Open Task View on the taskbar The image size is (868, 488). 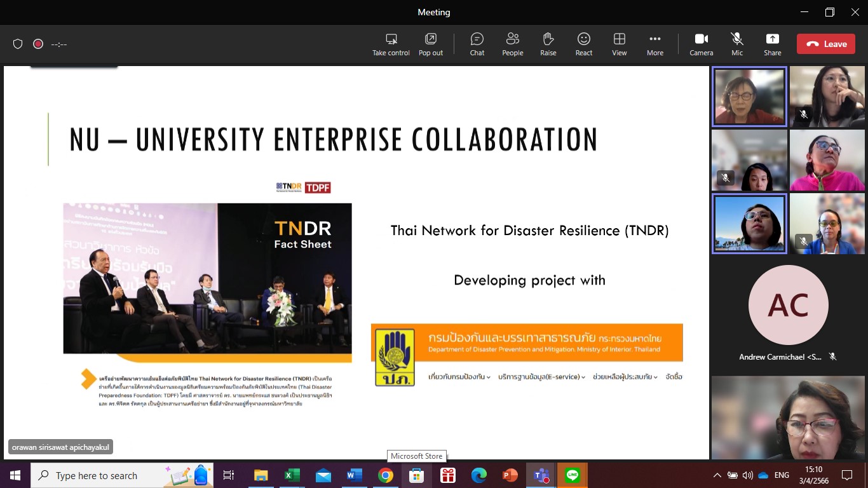point(229,475)
